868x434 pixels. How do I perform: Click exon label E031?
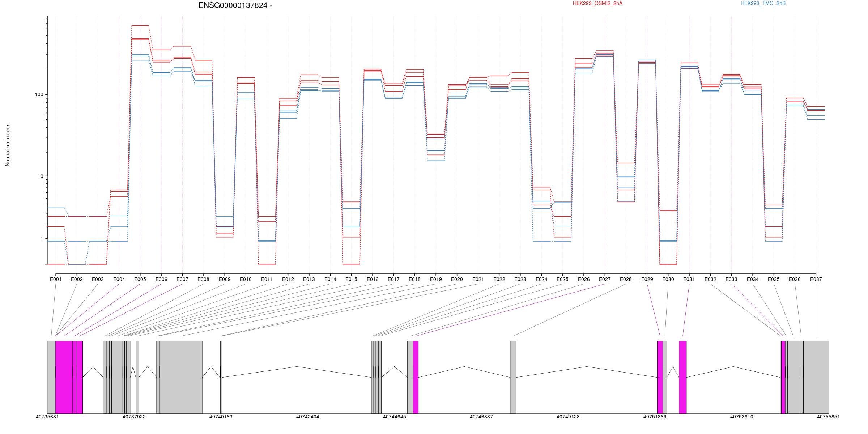point(689,279)
